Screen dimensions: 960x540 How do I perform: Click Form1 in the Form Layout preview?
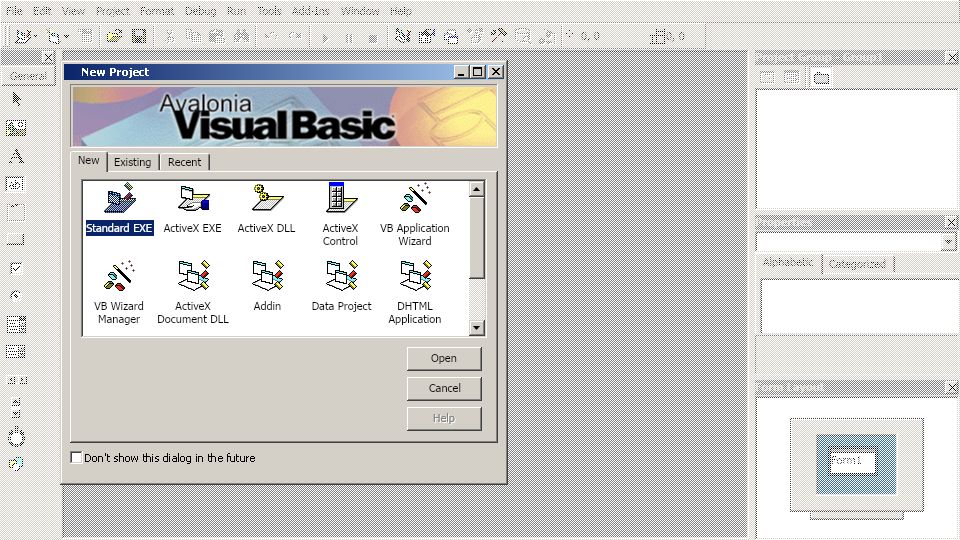(852, 460)
